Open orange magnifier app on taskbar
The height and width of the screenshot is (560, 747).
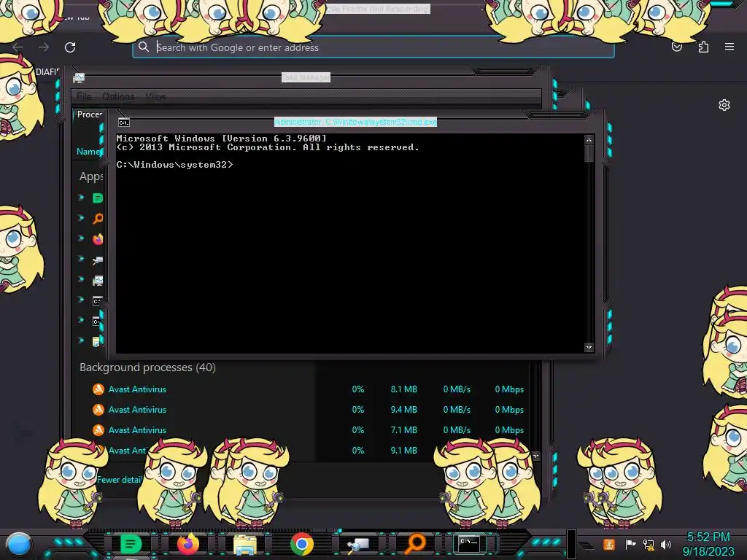(x=415, y=542)
